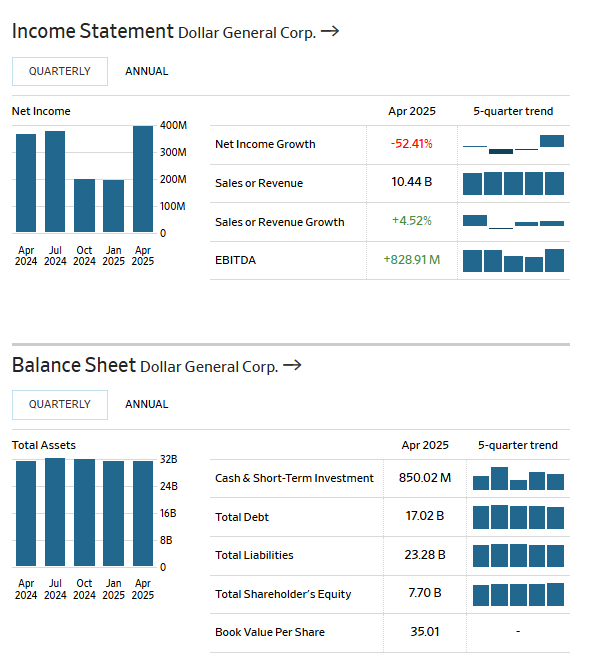Switch Income Statement to Annual view

pyautogui.click(x=146, y=71)
